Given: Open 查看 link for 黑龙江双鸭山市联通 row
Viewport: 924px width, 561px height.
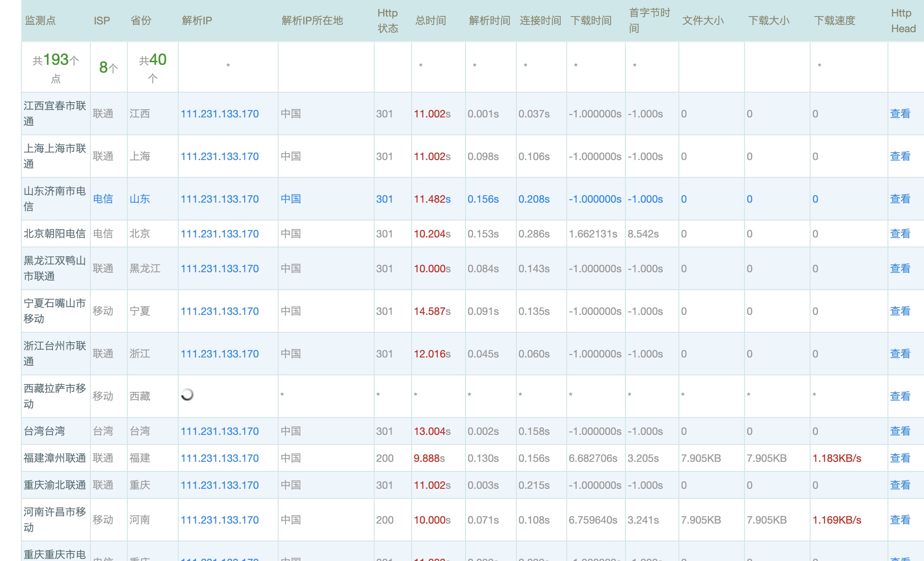Looking at the screenshot, I should tap(900, 268).
